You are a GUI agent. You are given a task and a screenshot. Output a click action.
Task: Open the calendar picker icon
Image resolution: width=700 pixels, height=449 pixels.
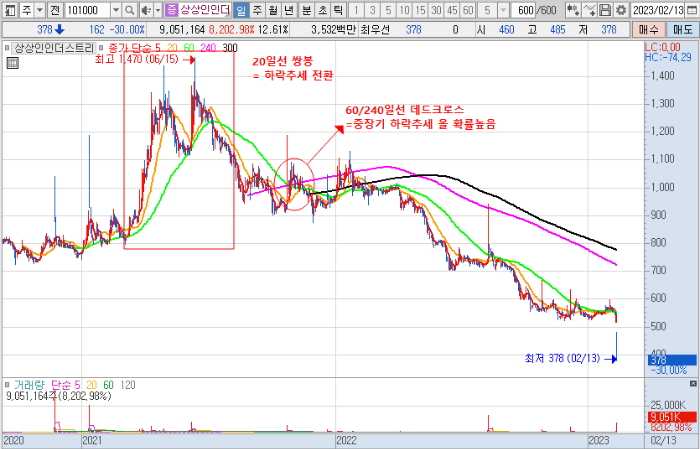tap(692, 10)
